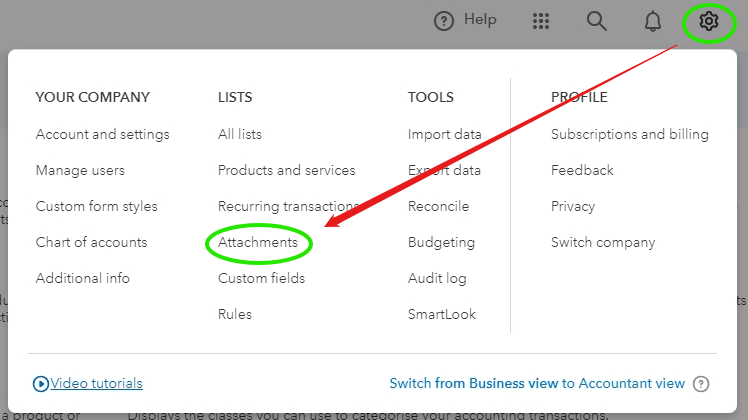Select Manage users

click(80, 170)
